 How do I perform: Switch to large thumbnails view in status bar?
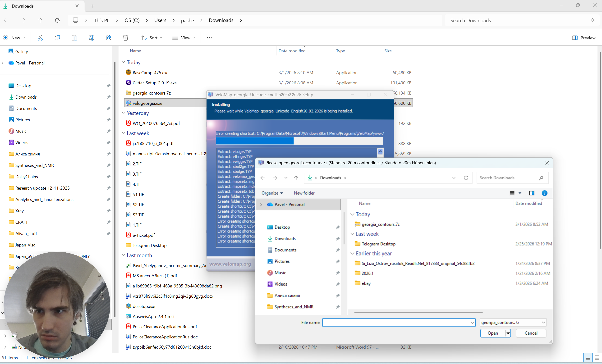597,358
